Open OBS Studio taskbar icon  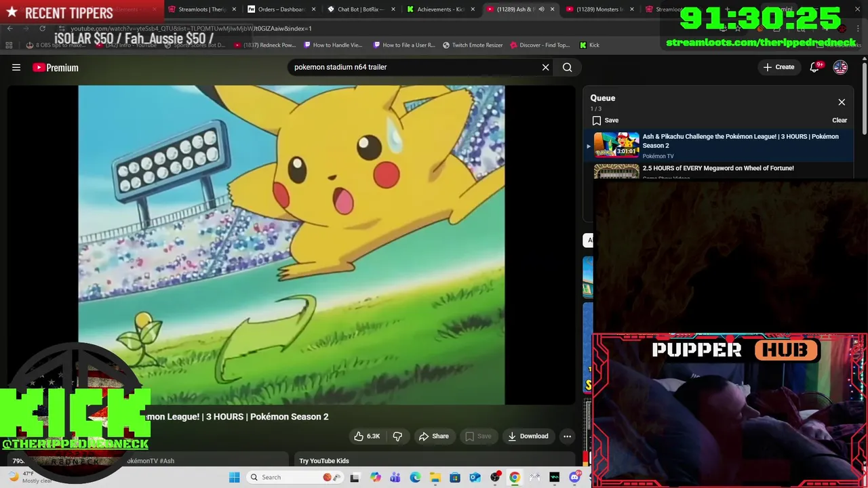click(495, 477)
